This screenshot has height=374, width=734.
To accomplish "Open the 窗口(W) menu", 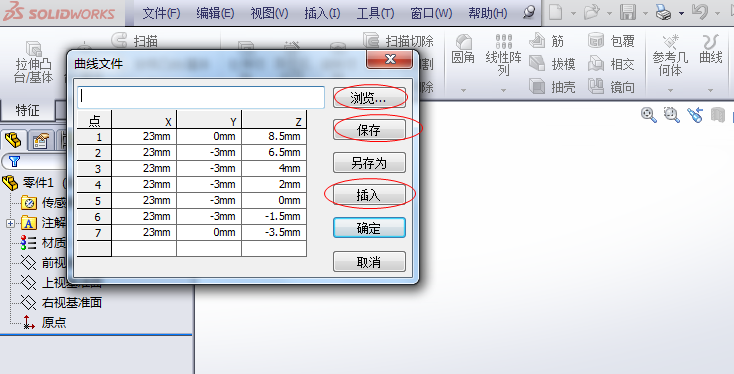I will point(431,13).
